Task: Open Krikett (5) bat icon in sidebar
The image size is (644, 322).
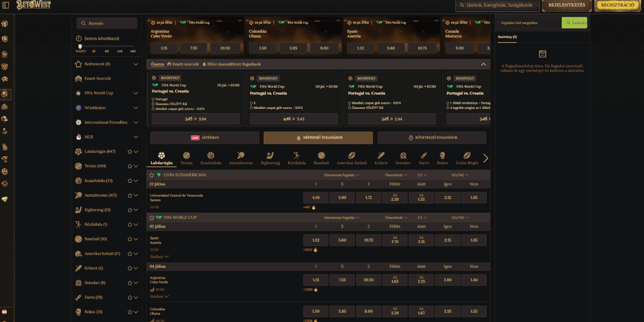Action: click(79, 268)
